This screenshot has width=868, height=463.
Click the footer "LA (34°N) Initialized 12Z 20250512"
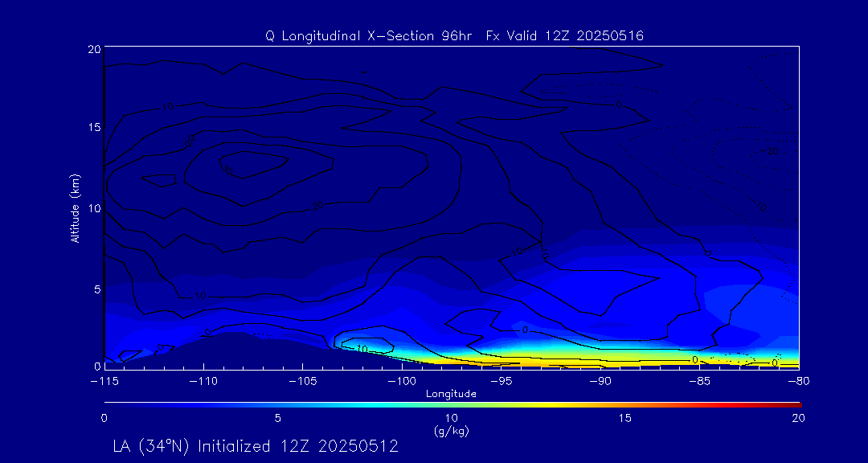click(x=256, y=446)
